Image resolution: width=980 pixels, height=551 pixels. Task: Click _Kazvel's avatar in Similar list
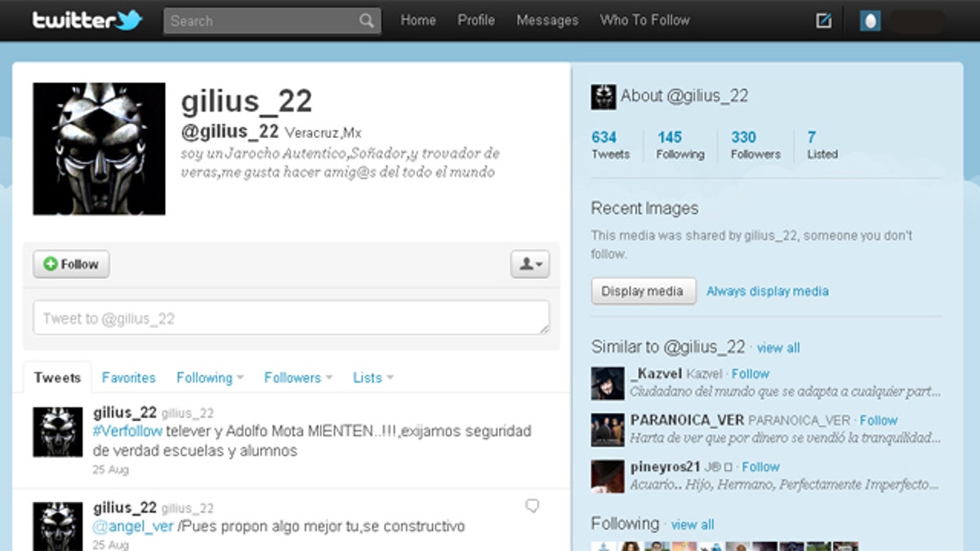pos(607,383)
